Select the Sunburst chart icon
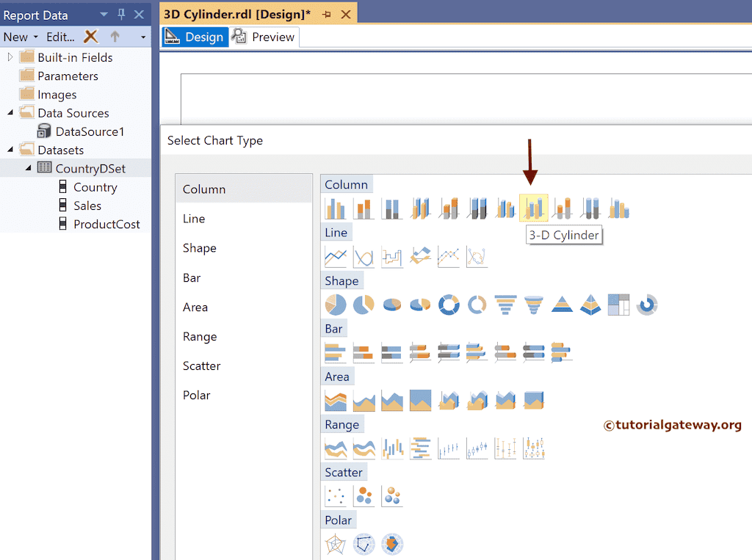 point(647,305)
